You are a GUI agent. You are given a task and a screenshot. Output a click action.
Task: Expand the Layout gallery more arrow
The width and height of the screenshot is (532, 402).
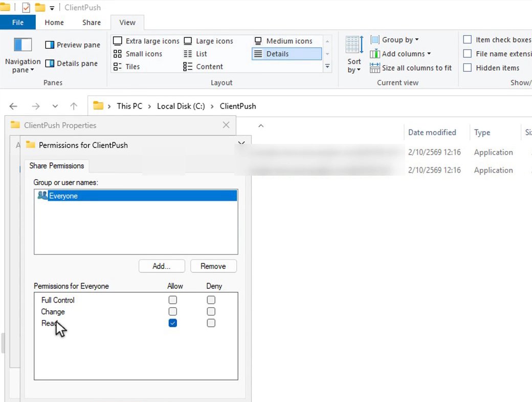327,67
